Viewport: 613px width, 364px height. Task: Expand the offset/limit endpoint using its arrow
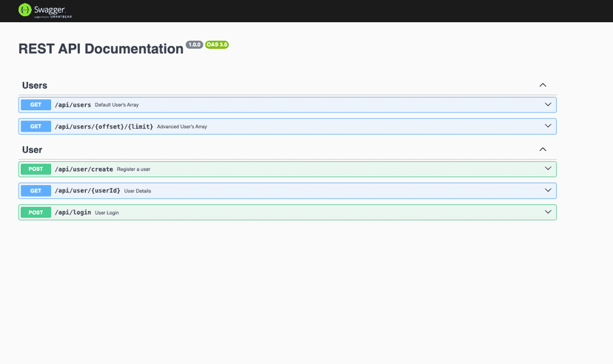[548, 127]
